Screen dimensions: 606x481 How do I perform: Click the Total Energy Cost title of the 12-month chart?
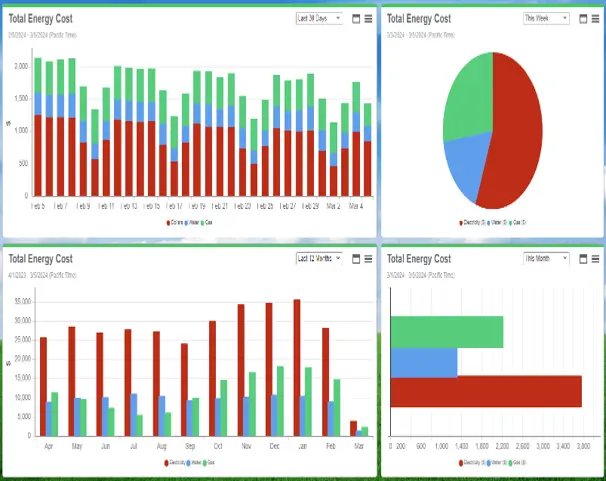tap(41, 259)
